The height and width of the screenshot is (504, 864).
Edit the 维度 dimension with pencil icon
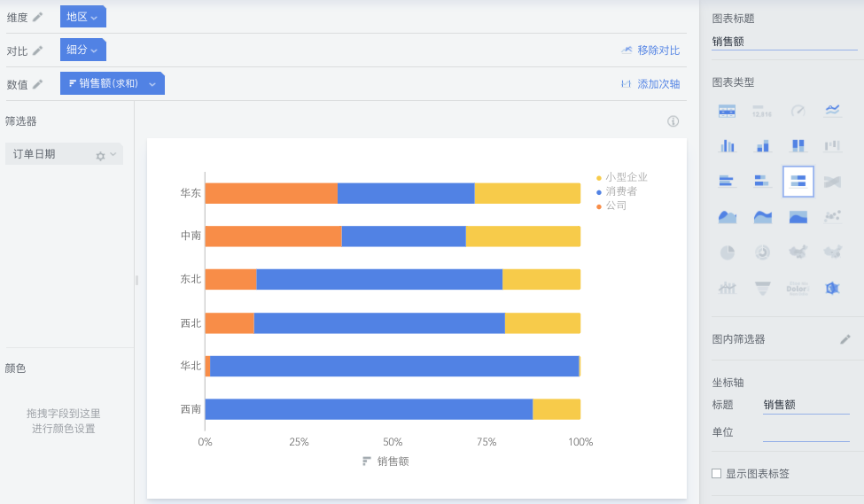(x=37, y=17)
